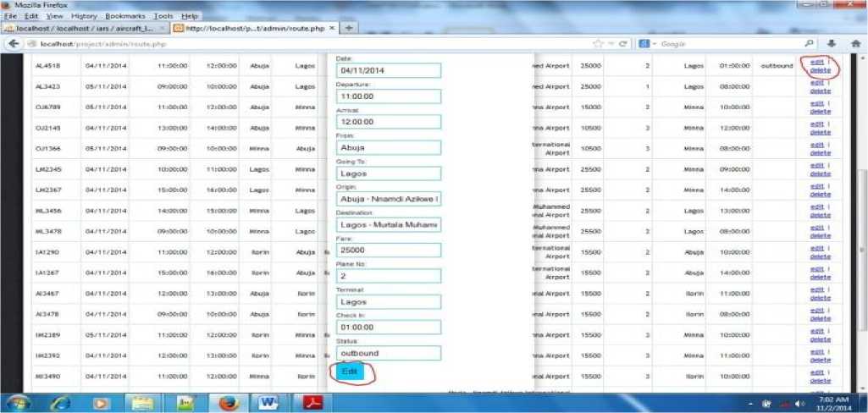The height and width of the screenshot is (413, 868).
Task: Click edit link in IA1290 row
Action: (817, 248)
